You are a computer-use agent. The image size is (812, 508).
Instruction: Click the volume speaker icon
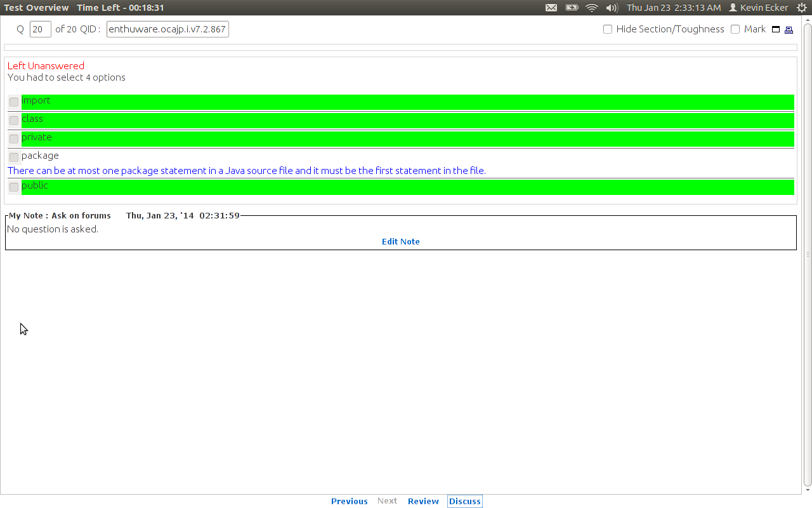coord(610,8)
